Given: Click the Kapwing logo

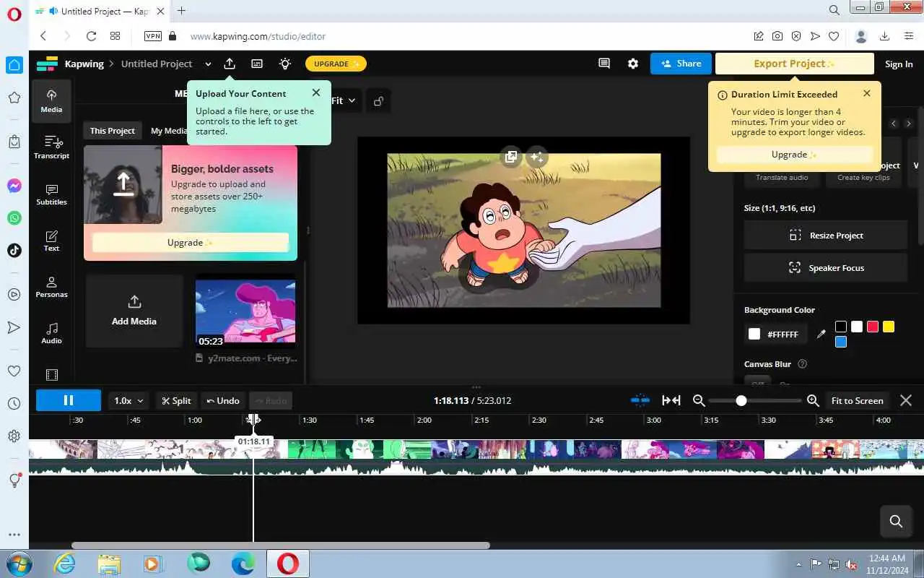Looking at the screenshot, I should coord(47,64).
